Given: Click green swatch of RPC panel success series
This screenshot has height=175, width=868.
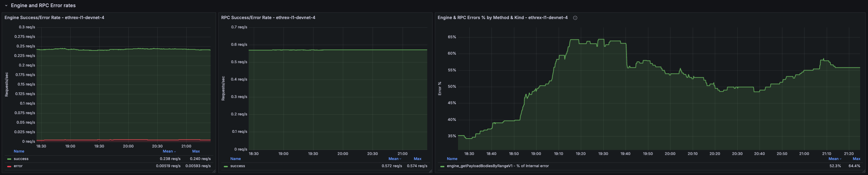Looking at the screenshot, I should [226, 166].
